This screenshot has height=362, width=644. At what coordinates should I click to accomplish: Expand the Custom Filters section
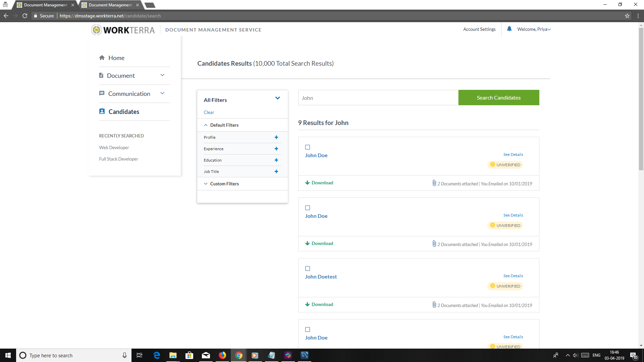224,183
